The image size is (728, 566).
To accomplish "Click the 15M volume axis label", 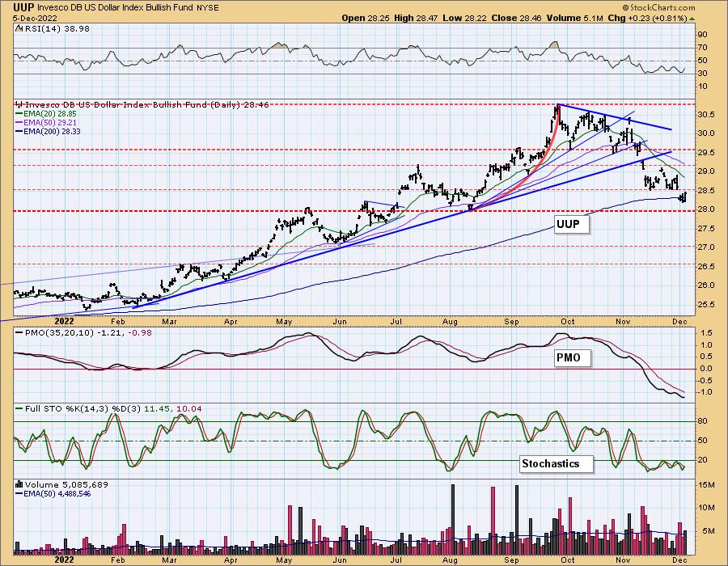I will pos(705,485).
